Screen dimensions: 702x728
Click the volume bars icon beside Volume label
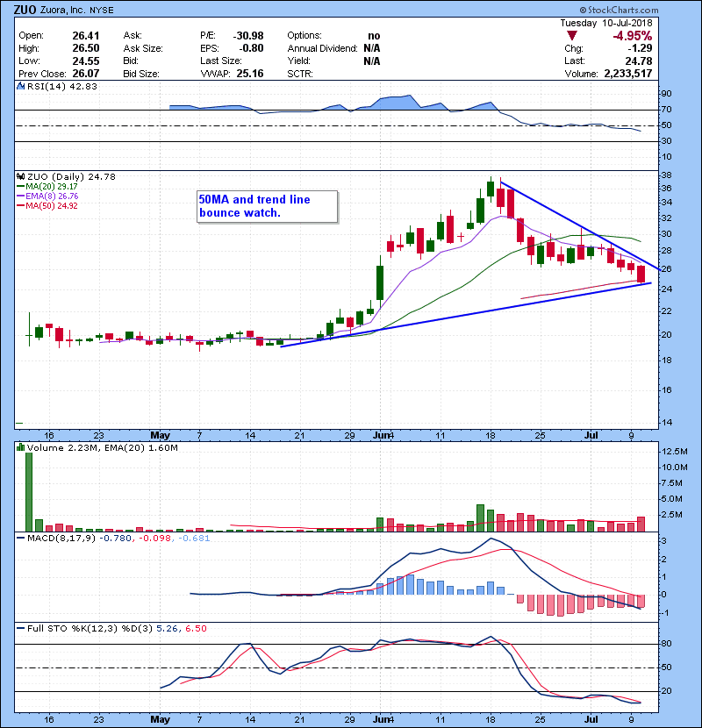20,448
